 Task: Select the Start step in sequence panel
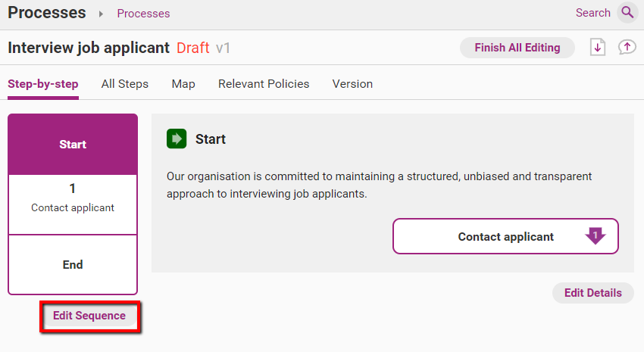(x=73, y=145)
